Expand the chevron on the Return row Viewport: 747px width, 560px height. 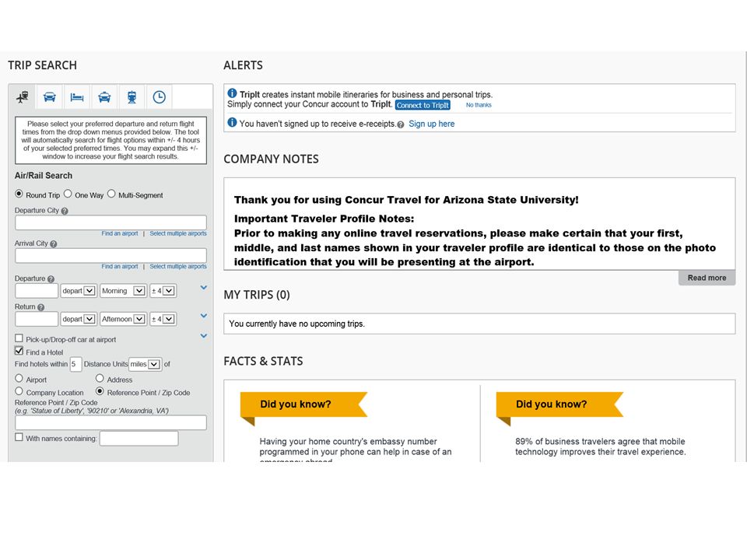(x=203, y=316)
